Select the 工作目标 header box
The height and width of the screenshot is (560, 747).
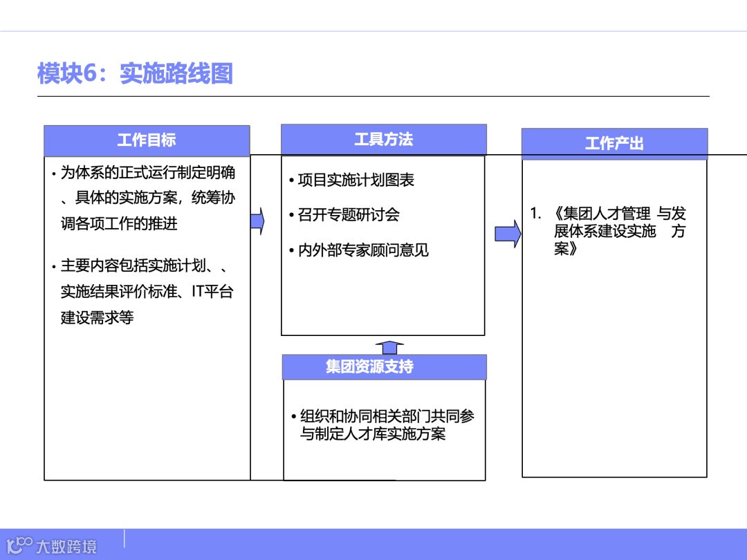coord(147,140)
